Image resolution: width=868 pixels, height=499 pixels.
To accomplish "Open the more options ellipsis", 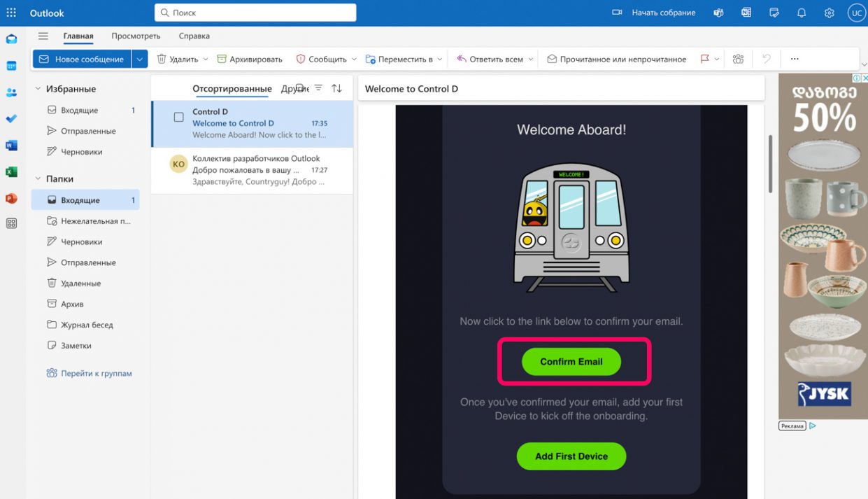I will click(795, 59).
